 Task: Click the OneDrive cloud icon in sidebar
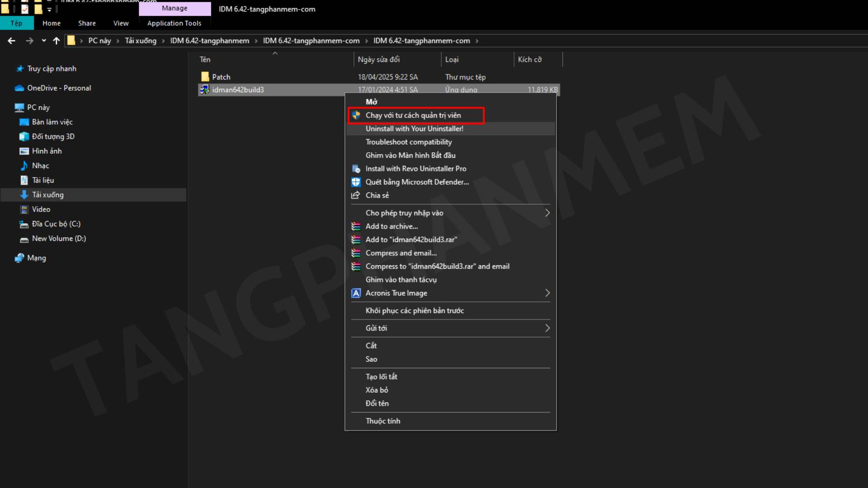19,88
